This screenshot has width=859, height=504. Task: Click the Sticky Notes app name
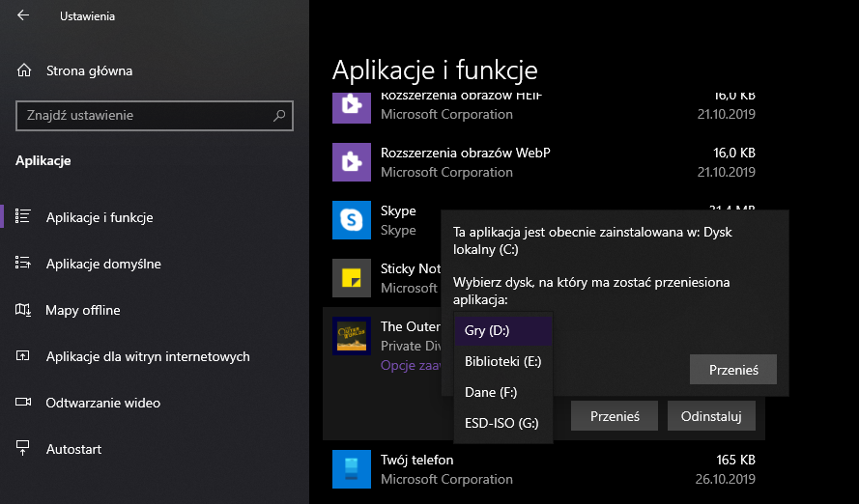(x=411, y=268)
